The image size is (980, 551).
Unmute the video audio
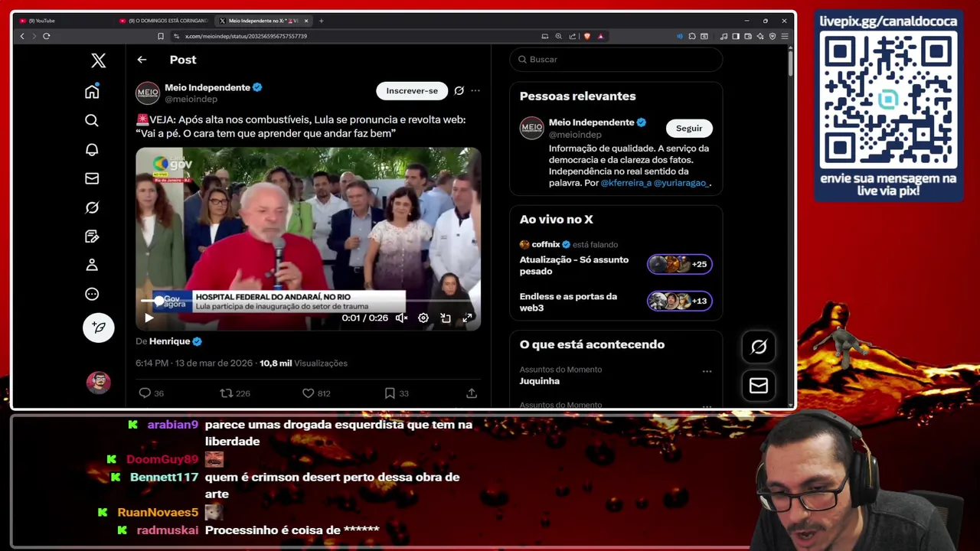pos(401,318)
